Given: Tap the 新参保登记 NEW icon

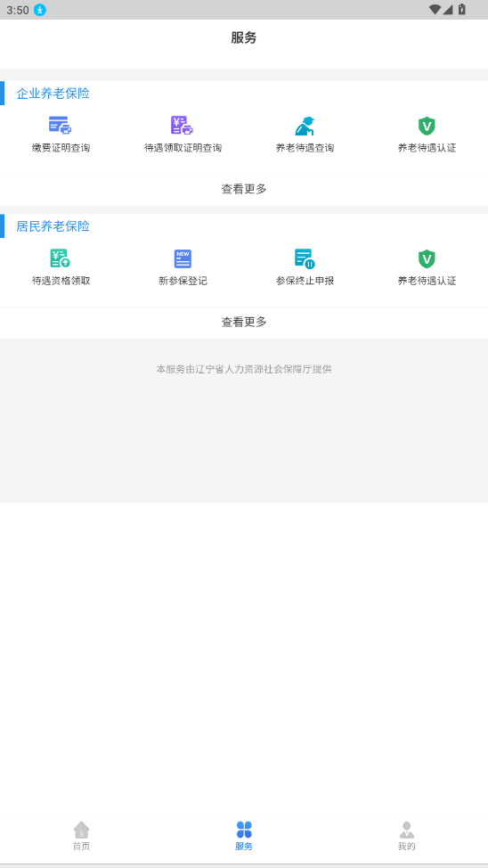Looking at the screenshot, I should [x=183, y=258].
